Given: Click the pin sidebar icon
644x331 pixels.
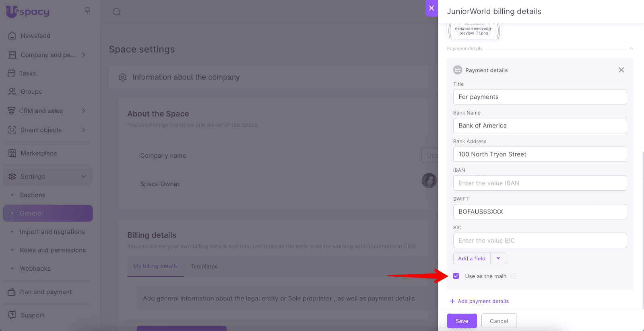Looking at the screenshot, I should (x=87, y=11).
